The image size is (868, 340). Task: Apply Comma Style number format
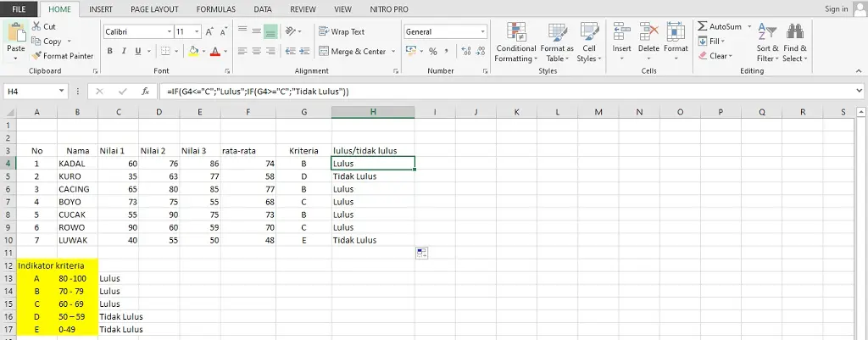(x=446, y=51)
